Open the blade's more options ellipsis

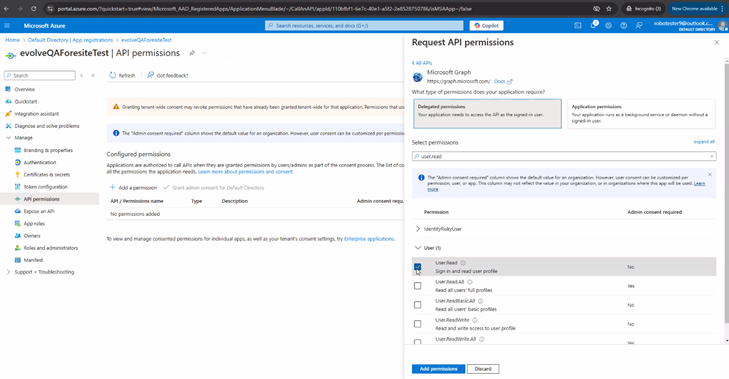[x=204, y=53]
